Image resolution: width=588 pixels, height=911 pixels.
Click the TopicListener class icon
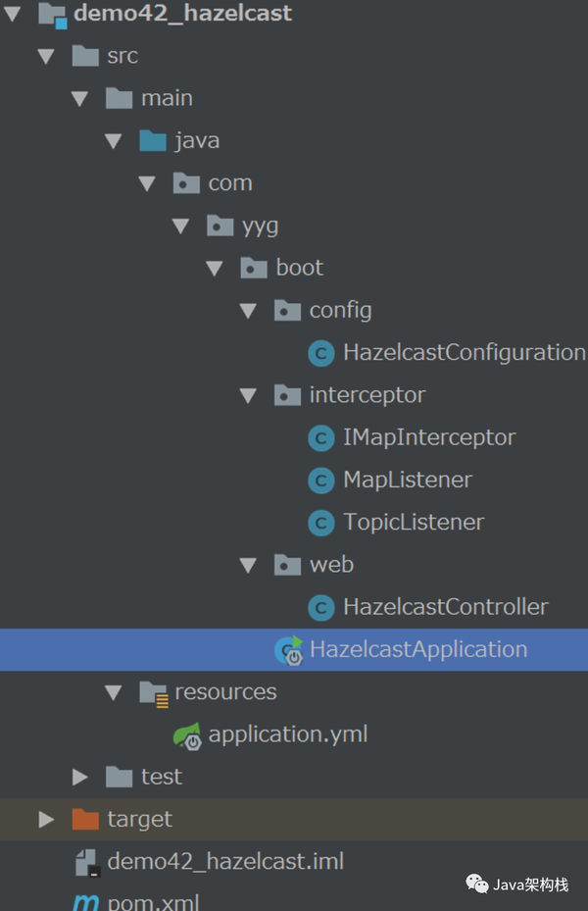[x=320, y=522]
